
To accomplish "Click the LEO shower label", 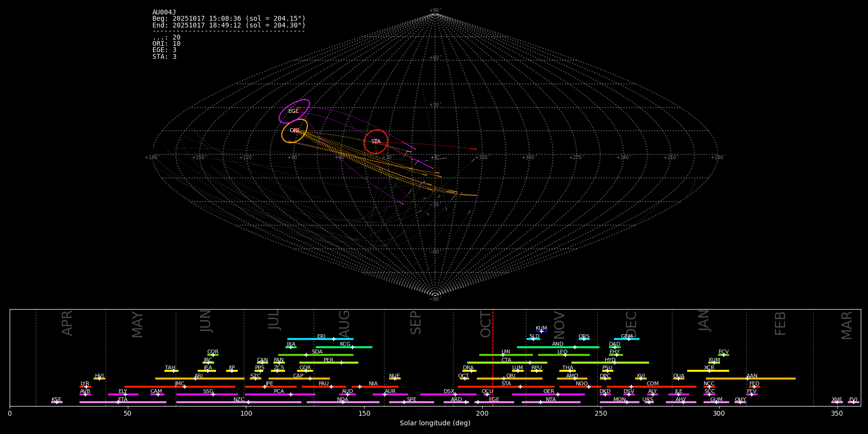I will 562,352.
